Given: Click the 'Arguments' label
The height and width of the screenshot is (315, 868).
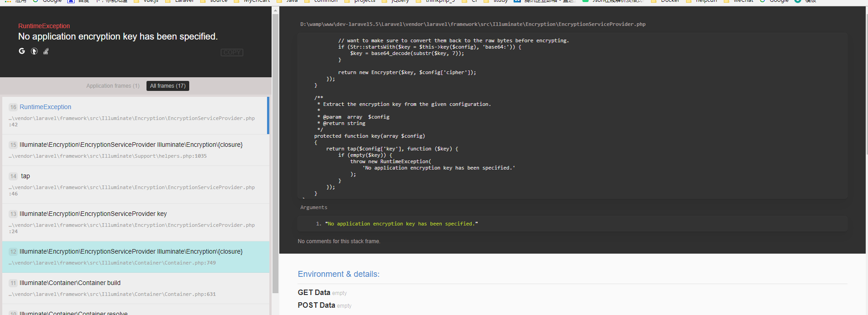Looking at the screenshot, I should 314,207.
